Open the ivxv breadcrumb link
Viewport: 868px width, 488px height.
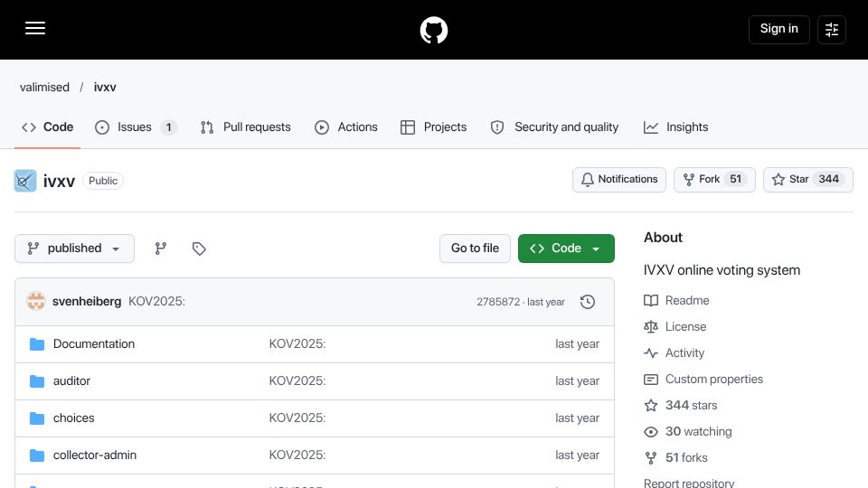pyautogui.click(x=105, y=88)
